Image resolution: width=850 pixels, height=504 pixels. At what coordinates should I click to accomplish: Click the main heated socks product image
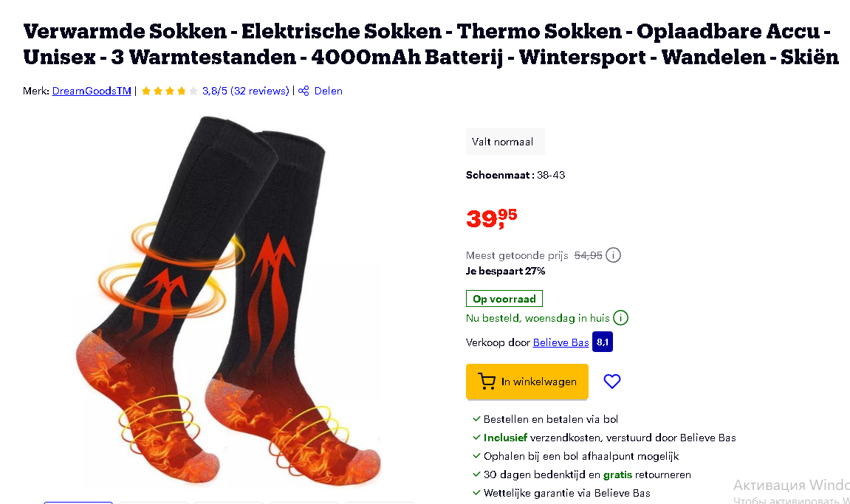228,301
